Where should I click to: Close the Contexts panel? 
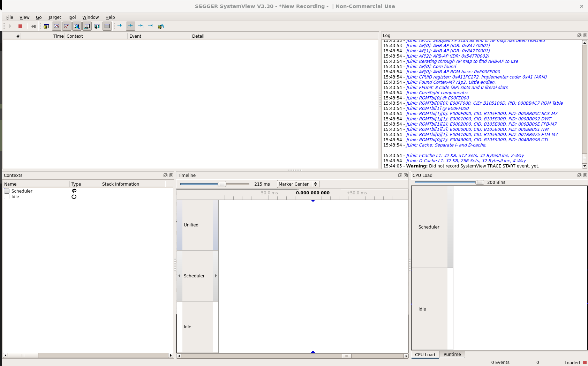tap(171, 175)
